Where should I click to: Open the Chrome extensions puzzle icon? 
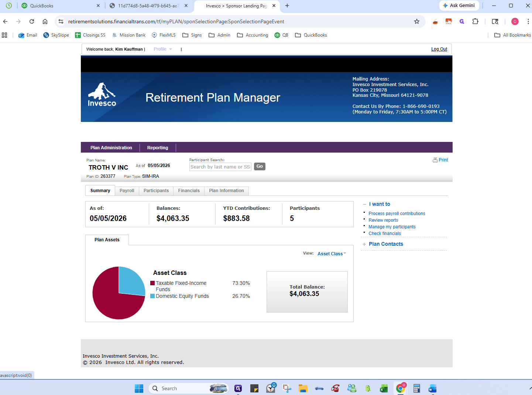pyautogui.click(x=476, y=21)
